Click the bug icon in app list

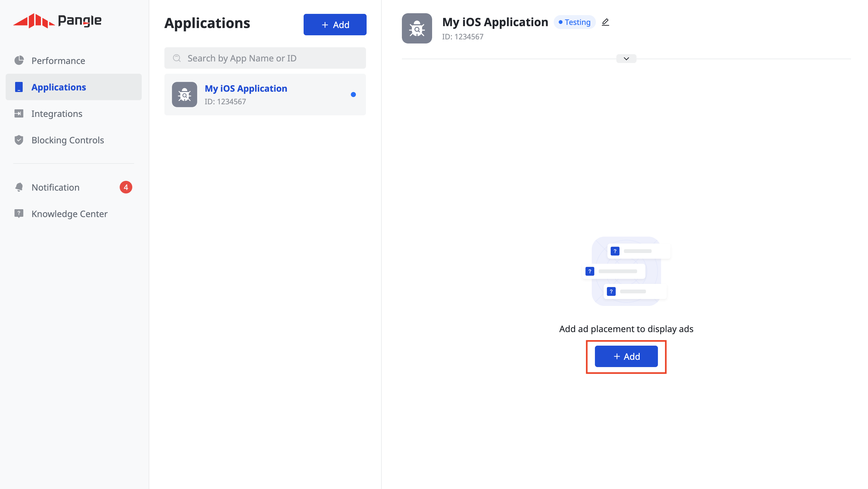coord(184,95)
